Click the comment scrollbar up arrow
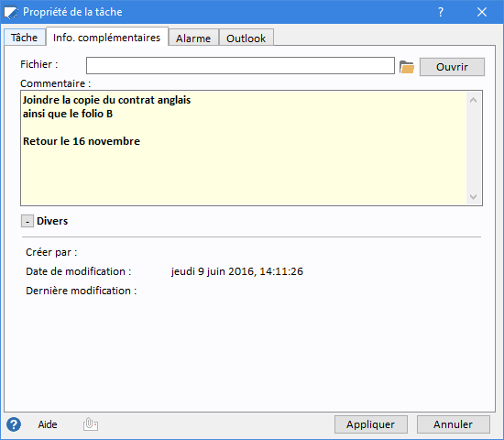This screenshot has height=440, width=504. point(473,100)
